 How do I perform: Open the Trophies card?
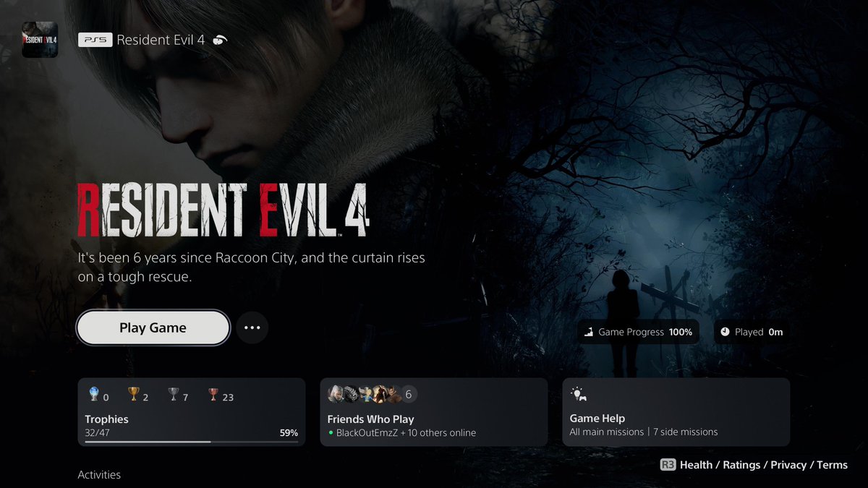[191, 411]
